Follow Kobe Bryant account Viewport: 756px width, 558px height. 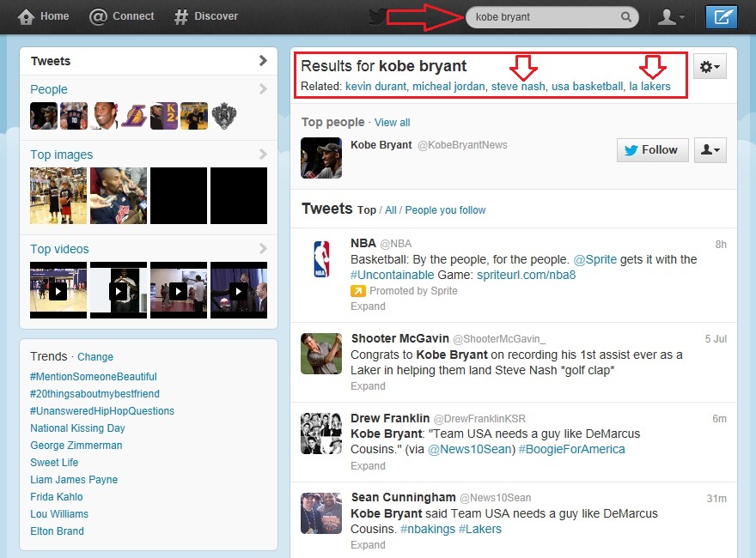coord(652,149)
